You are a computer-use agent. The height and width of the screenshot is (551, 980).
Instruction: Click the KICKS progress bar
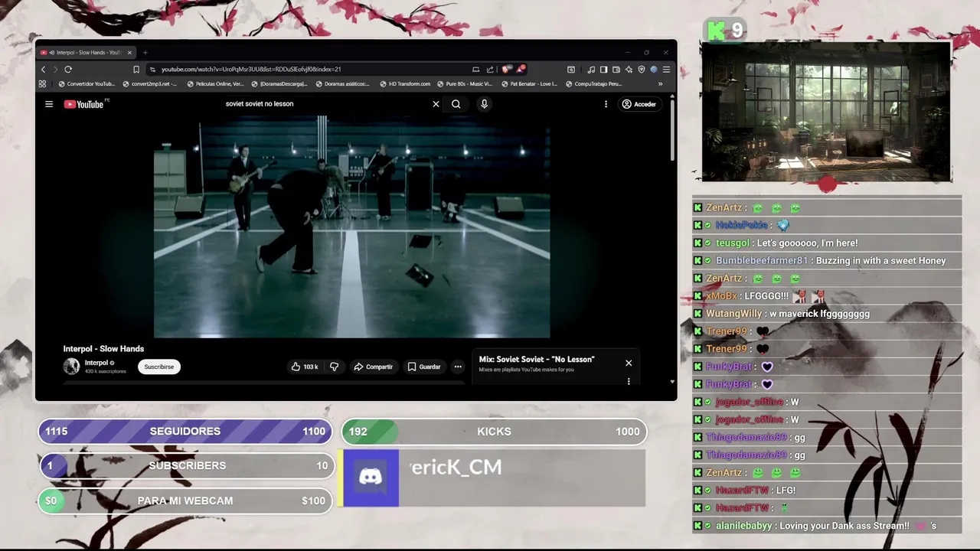point(494,432)
